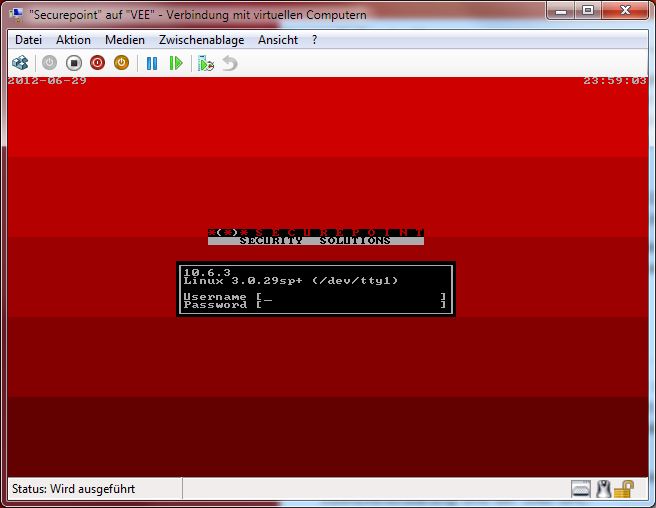Image resolution: width=656 pixels, height=508 pixels.
Task: Click into the Username field
Action: coord(350,297)
